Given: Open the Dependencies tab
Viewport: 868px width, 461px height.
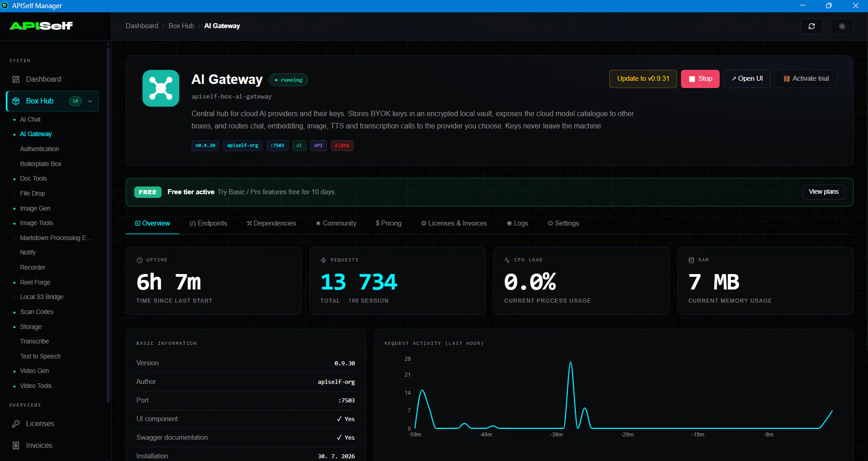Looking at the screenshot, I should coord(271,223).
